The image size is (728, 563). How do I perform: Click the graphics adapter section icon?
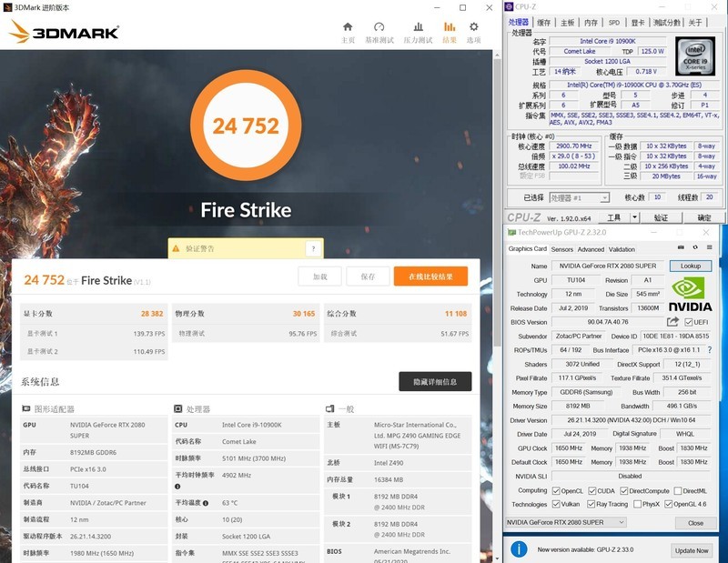click(26, 409)
